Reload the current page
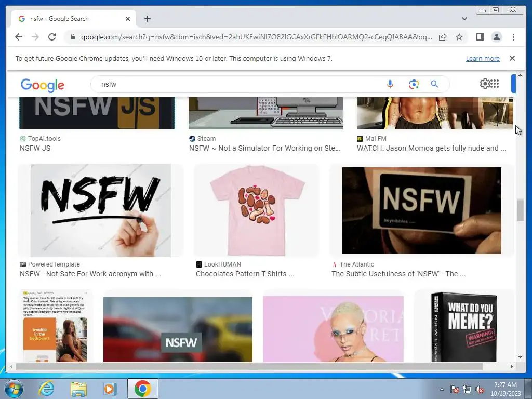The height and width of the screenshot is (399, 532). click(52, 37)
